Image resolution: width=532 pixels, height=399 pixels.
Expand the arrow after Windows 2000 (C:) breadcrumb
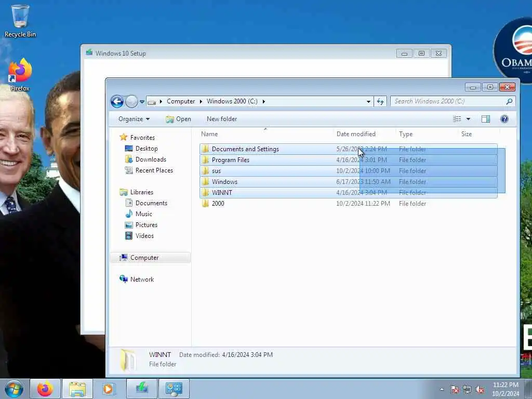(x=263, y=101)
